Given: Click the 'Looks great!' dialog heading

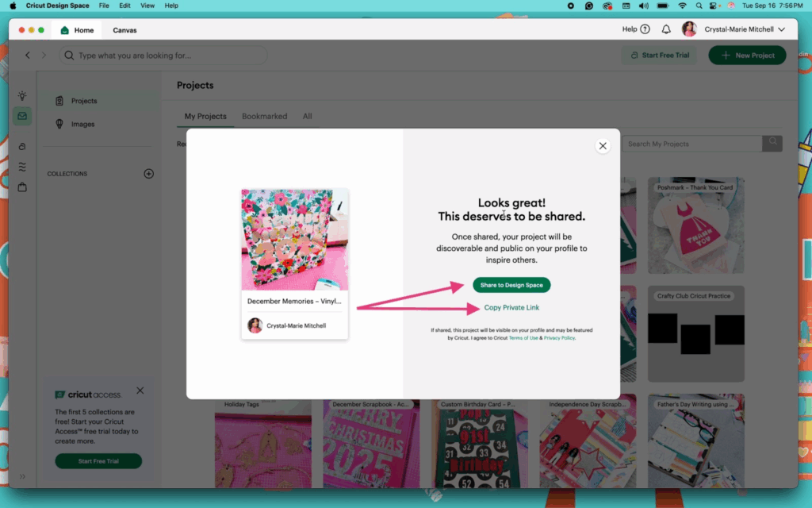Looking at the screenshot, I should 511,202.
